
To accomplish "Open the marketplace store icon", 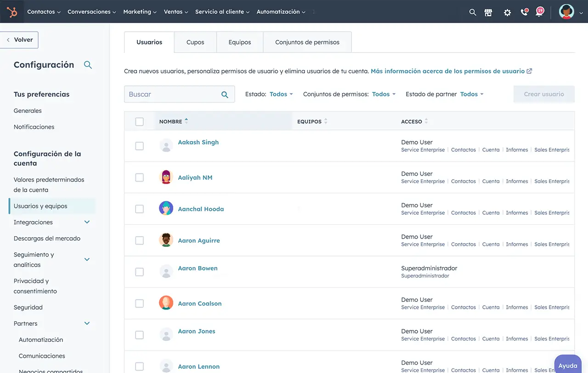I will 488,12.
